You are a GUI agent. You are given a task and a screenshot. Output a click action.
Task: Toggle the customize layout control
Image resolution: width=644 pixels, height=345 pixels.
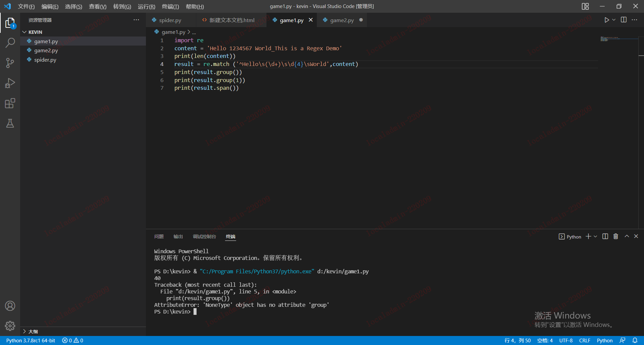[585, 6]
